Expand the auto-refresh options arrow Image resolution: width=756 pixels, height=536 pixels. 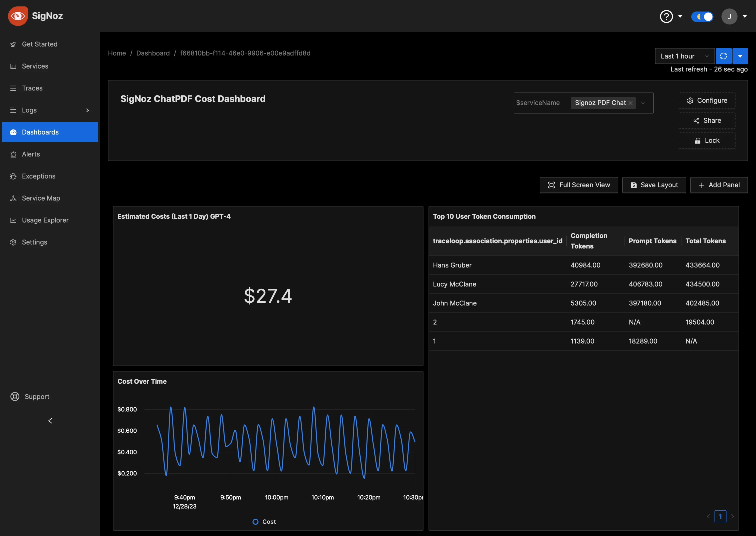[x=740, y=56]
